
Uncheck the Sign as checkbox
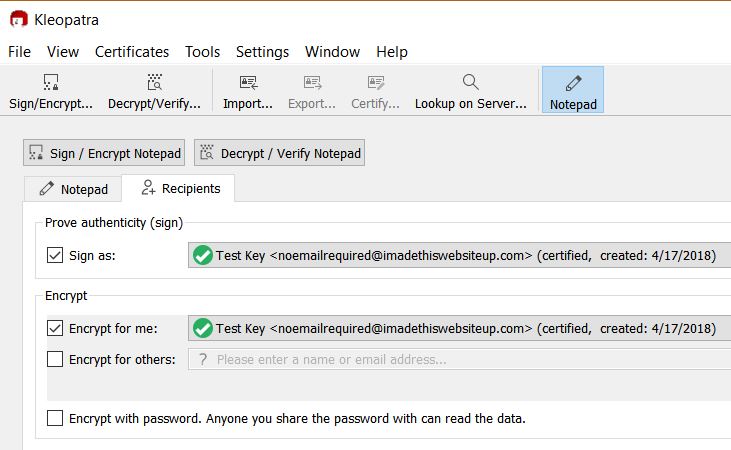click(55, 255)
